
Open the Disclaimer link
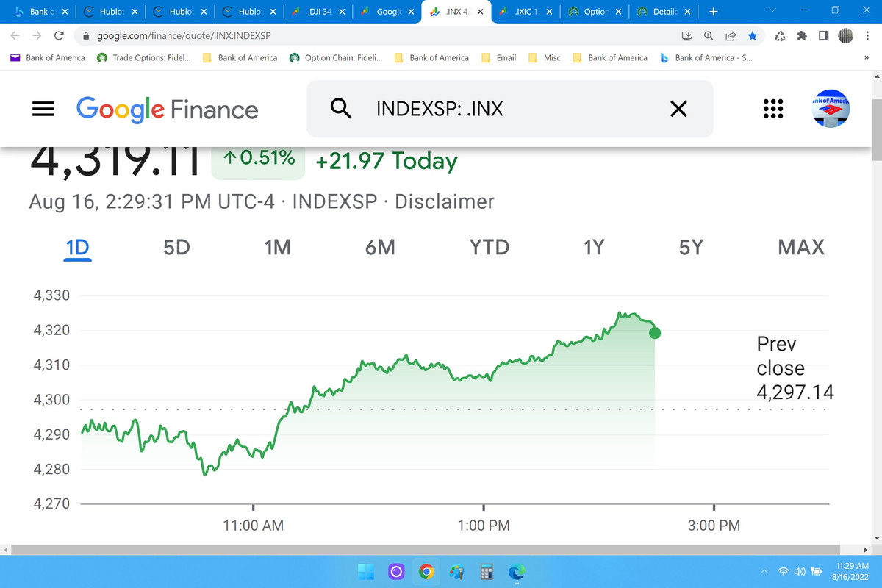coord(445,201)
